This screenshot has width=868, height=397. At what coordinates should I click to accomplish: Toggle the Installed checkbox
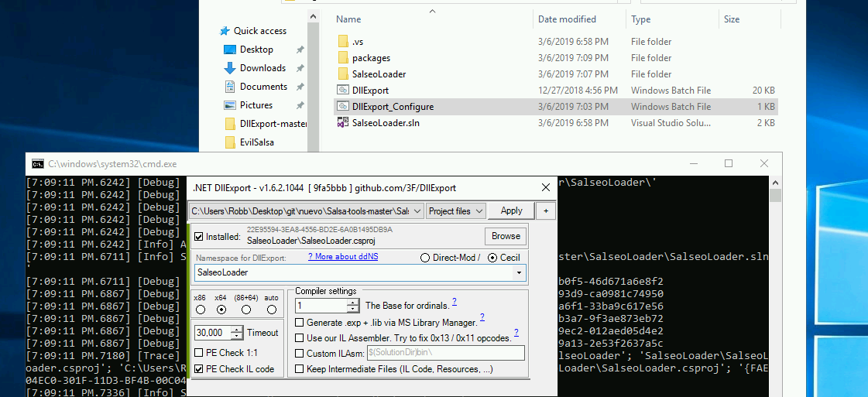click(x=199, y=236)
